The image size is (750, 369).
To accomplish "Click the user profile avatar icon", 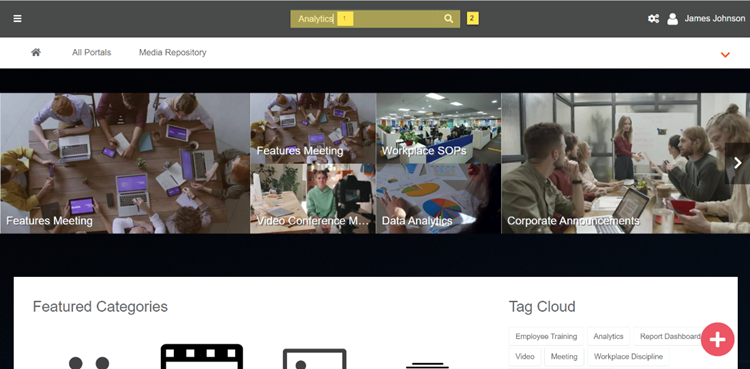I will point(673,19).
